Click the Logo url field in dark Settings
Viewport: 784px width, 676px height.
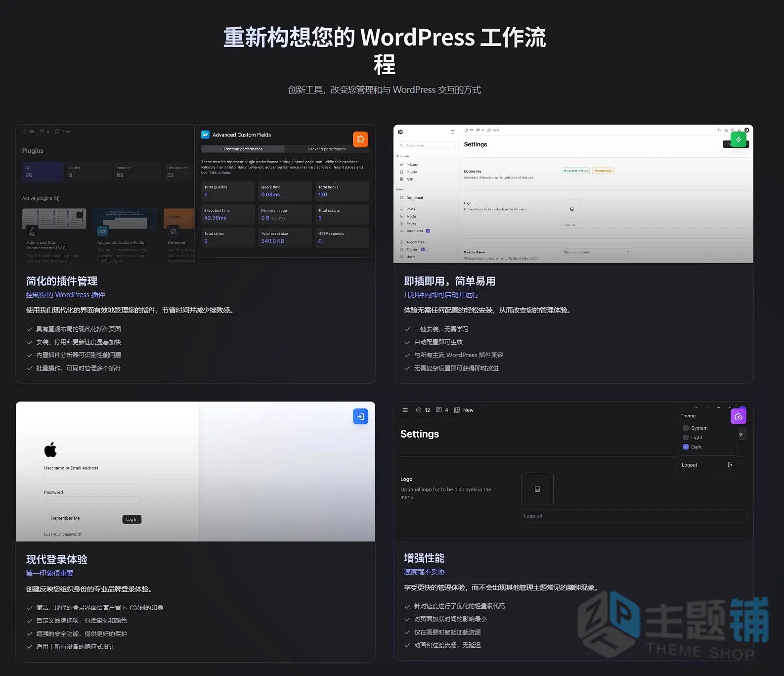click(x=634, y=516)
